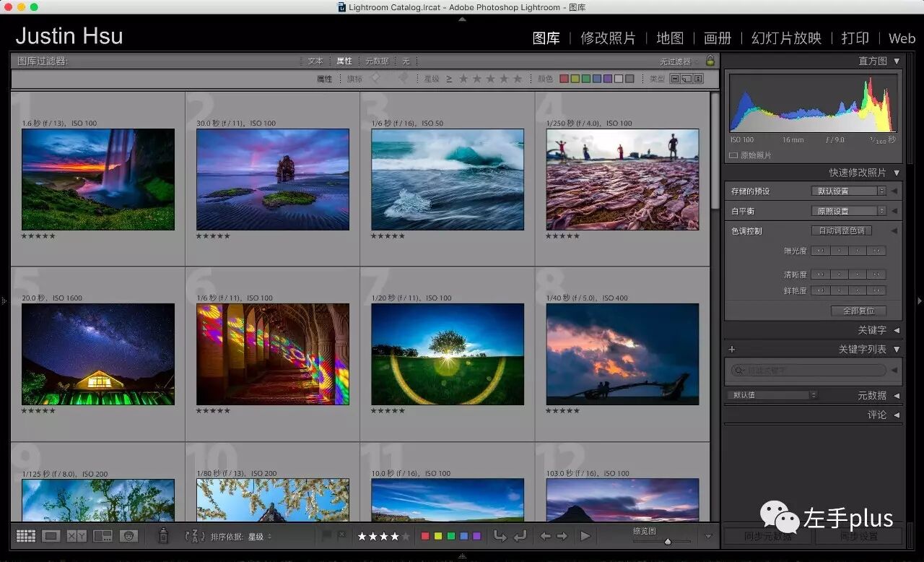
Task: Filter by flagged status (first flag icon)
Action: [x=375, y=79]
